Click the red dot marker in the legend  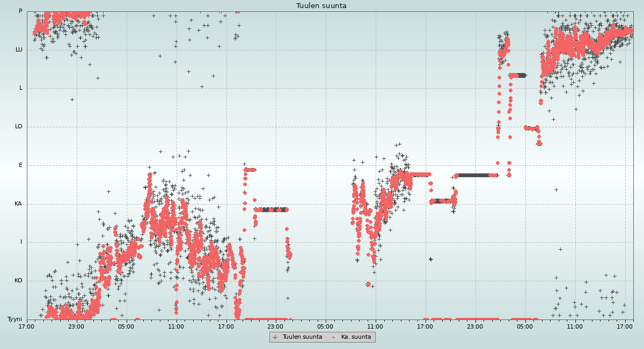(334, 337)
